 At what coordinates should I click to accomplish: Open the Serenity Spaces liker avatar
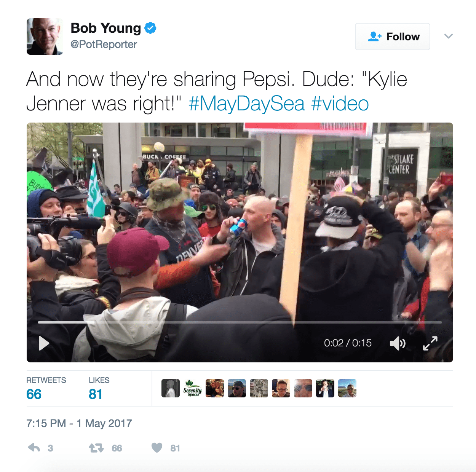[x=193, y=388]
